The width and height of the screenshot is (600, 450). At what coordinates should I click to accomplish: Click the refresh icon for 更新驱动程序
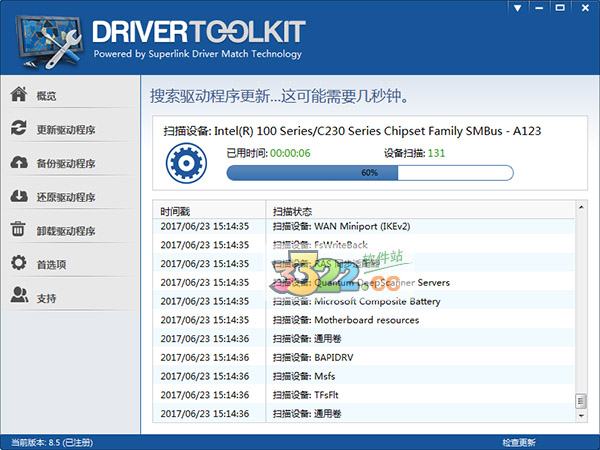(18, 129)
